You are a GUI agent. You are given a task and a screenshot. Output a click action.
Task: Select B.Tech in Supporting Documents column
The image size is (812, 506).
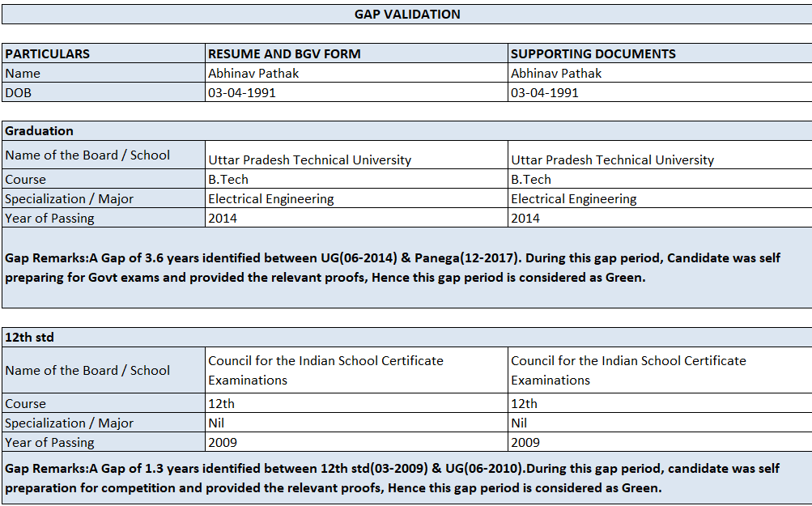(x=659, y=179)
